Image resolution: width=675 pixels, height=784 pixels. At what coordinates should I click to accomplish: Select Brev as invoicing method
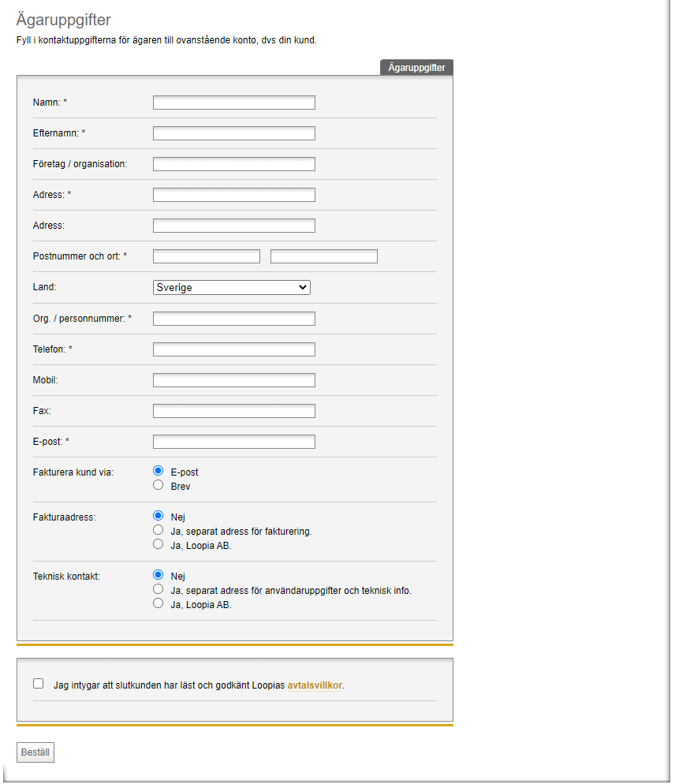158,485
